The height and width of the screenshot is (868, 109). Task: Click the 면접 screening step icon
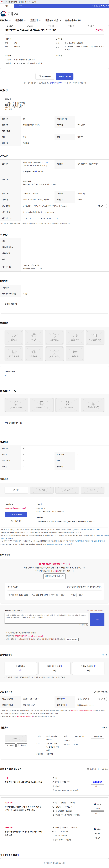[x=42, y=490]
